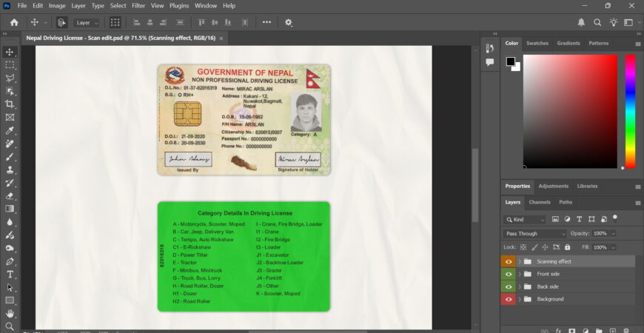Select the Frame tool
The image size is (644, 333).
pyautogui.click(x=10, y=118)
